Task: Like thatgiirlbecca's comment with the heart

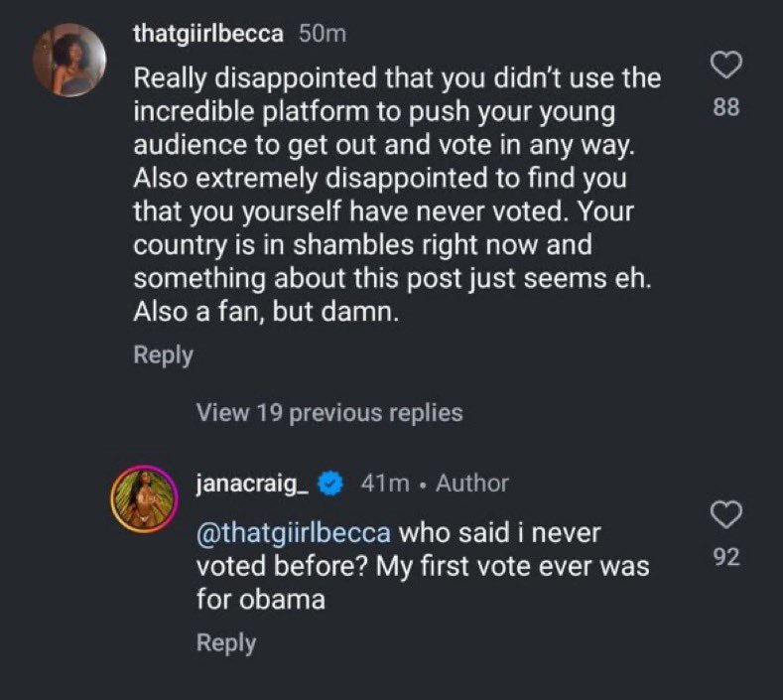Action: tap(726, 66)
